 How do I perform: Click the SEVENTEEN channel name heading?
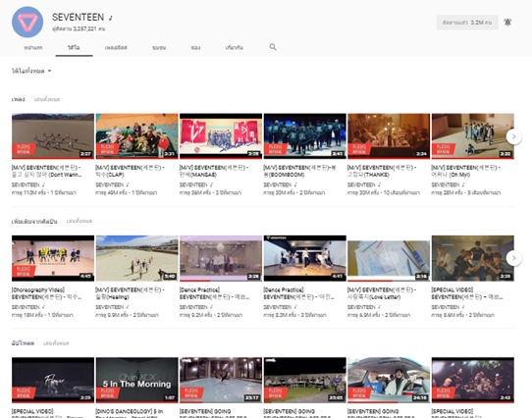coord(79,17)
